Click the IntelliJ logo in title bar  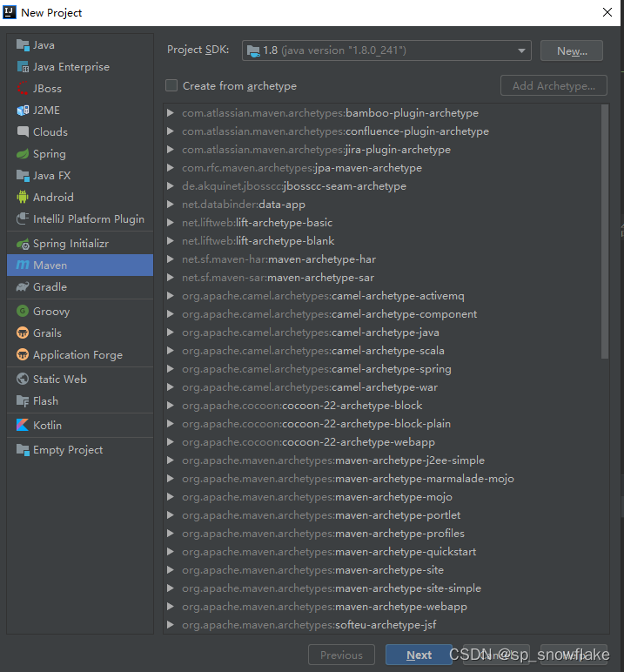pos(9,12)
